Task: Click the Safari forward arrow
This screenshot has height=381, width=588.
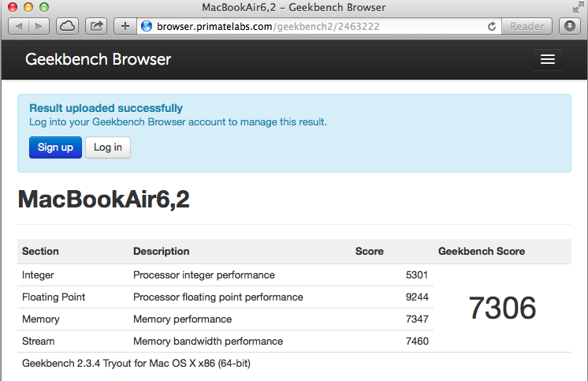Action: pyautogui.click(x=38, y=26)
